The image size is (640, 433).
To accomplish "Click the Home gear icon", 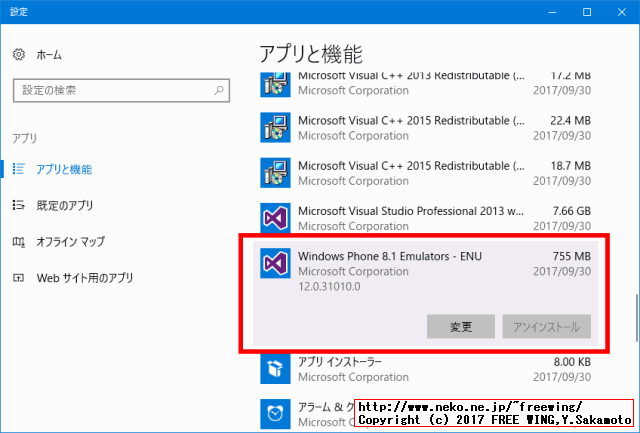I will click(19, 54).
